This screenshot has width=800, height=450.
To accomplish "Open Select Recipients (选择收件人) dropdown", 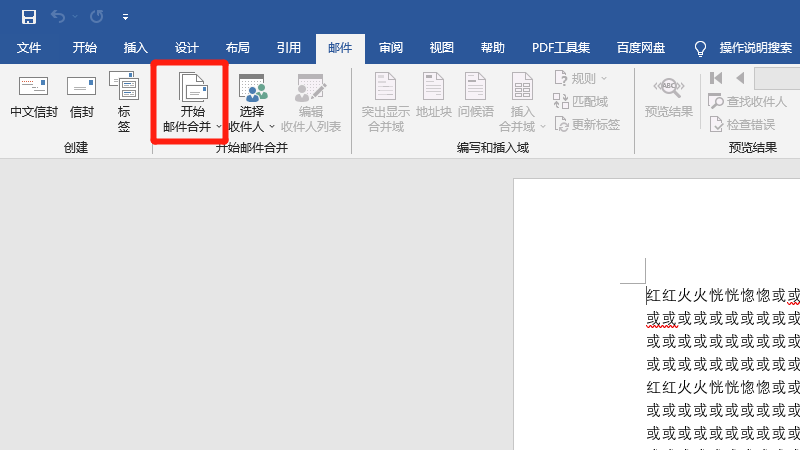I will coord(252,102).
